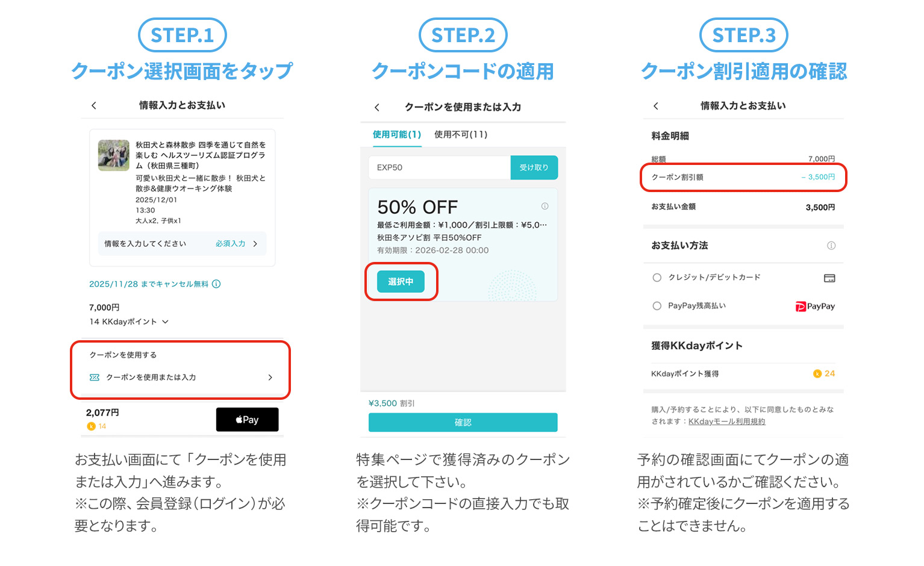Tap back arrow in STEP.1 payment screen
Screen dimensions: 924x566
[x=94, y=105]
